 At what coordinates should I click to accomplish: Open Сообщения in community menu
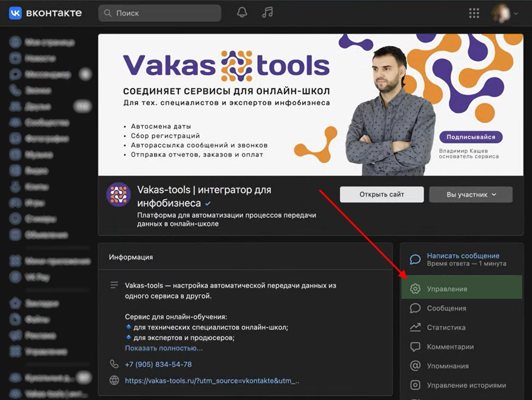click(x=446, y=308)
